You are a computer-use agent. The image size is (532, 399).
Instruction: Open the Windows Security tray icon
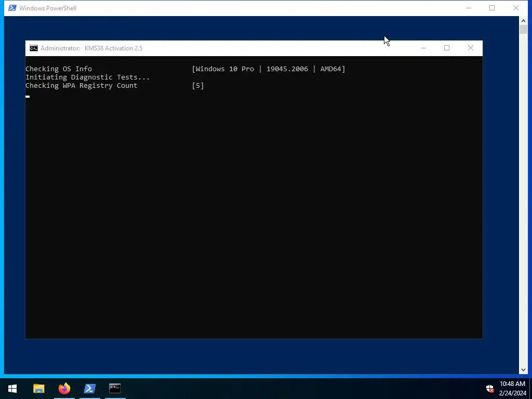(489, 389)
